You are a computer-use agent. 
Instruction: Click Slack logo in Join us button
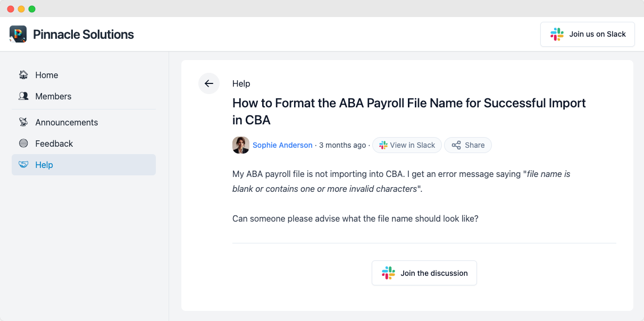click(557, 34)
